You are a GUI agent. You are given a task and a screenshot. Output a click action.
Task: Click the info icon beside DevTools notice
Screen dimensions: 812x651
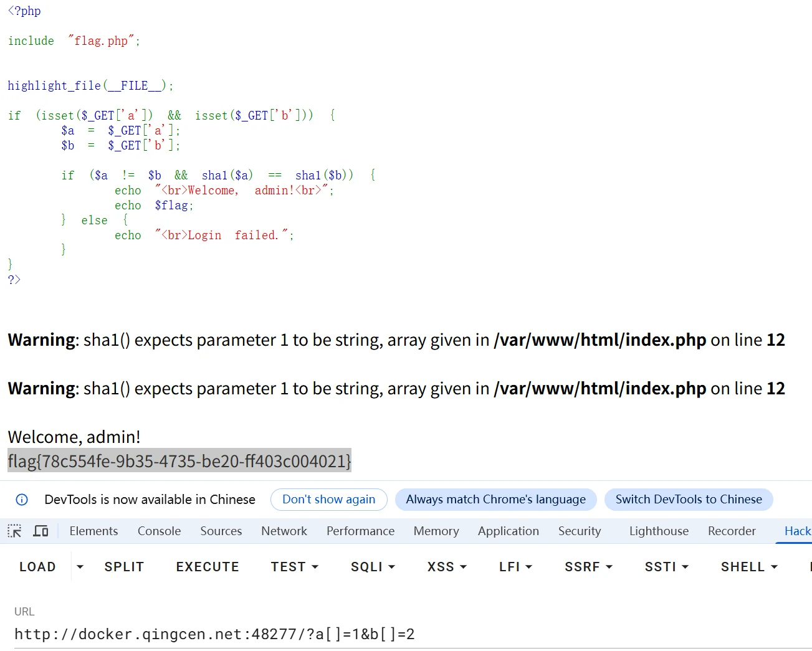coord(22,500)
